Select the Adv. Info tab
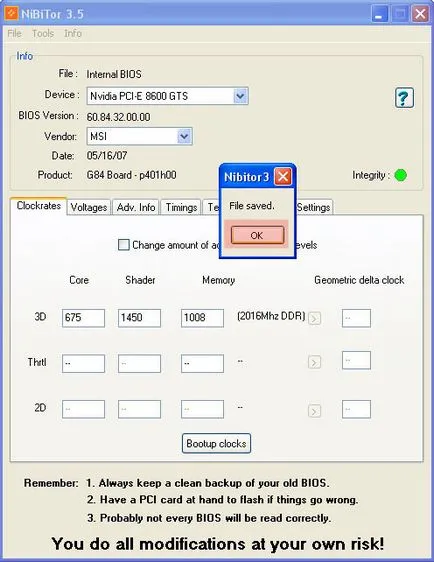 point(136,207)
